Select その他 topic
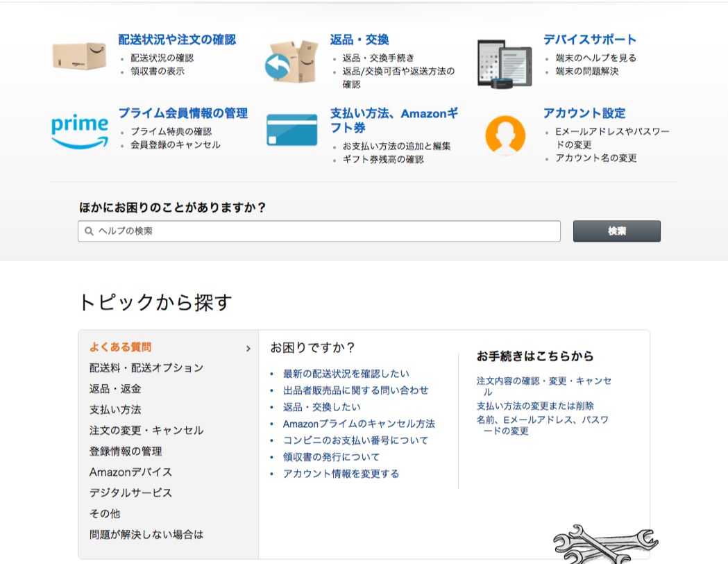Screen dimensions: 728x564 click(105, 514)
